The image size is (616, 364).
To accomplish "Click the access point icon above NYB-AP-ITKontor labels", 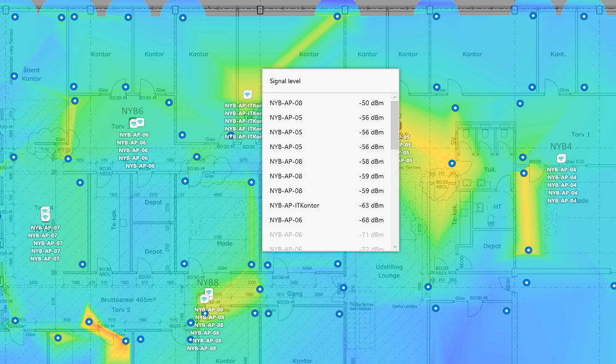I will (247, 94).
